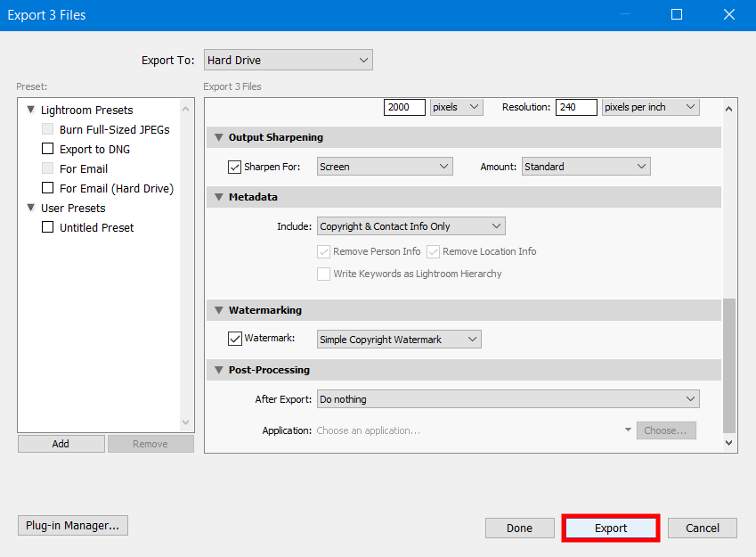Open the Plug-in Manager
This screenshot has width=756, height=557.
[73, 526]
